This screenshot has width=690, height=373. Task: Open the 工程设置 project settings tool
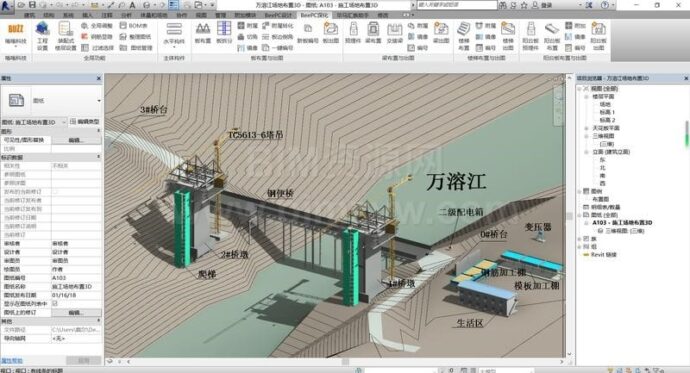click(x=42, y=36)
